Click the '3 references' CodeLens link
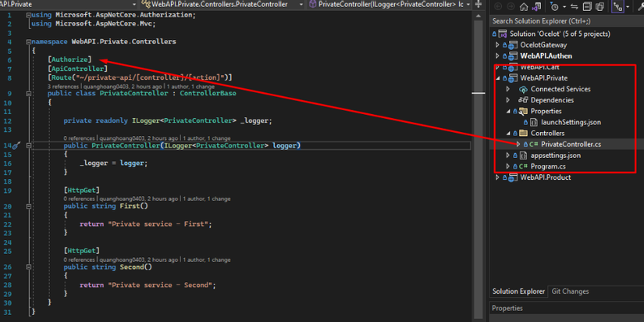 [x=65, y=87]
